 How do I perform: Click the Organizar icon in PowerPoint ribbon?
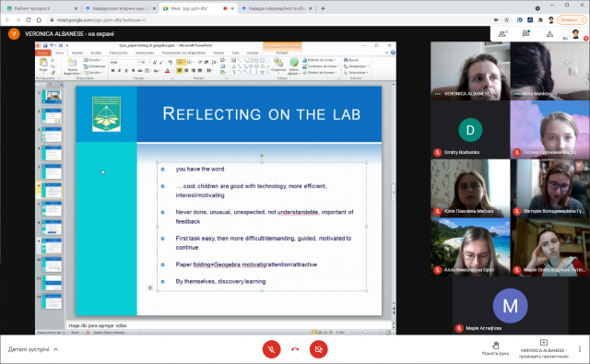click(278, 65)
